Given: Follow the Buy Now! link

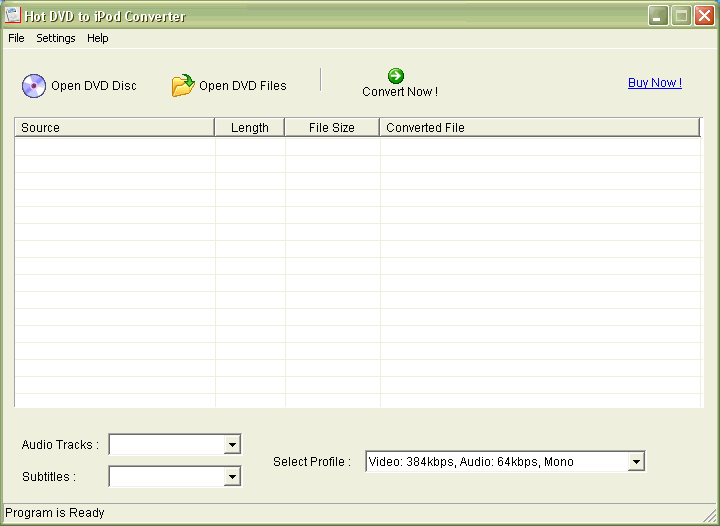Looking at the screenshot, I should (x=655, y=83).
